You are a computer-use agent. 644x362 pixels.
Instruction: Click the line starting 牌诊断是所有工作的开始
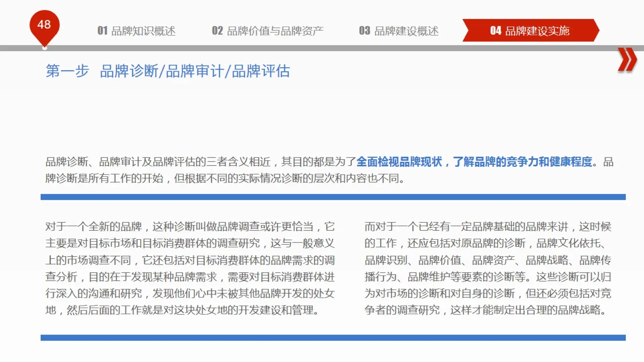click(225, 178)
